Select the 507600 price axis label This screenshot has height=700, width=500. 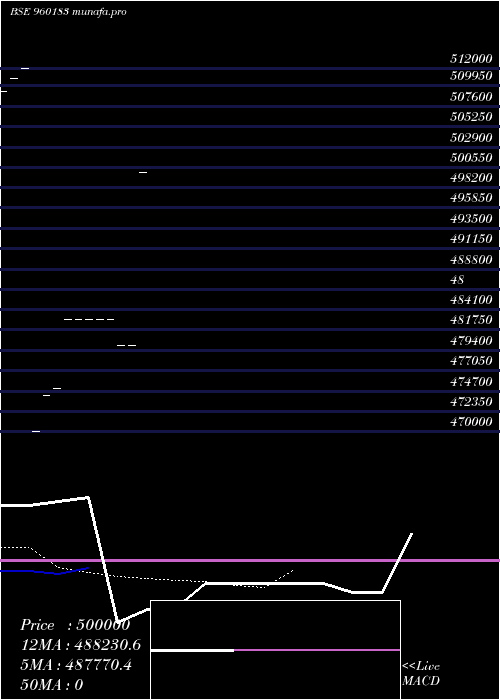pos(471,96)
